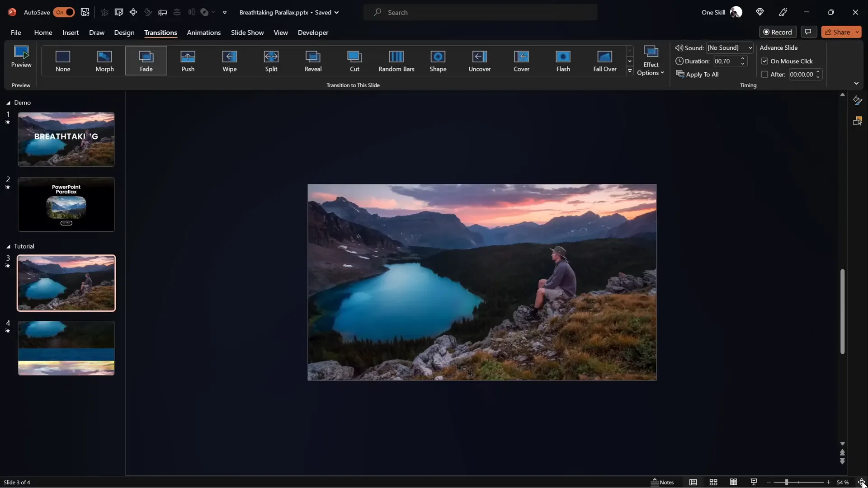Select slide 4 thumbnail under Tutorial
Image resolution: width=868 pixels, height=488 pixels.
pyautogui.click(x=66, y=347)
